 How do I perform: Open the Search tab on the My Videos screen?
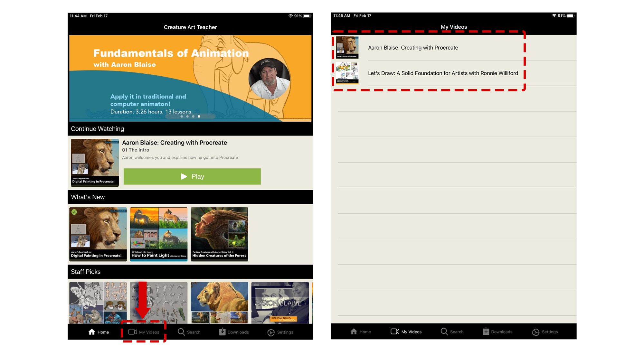pyautogui.click(x=452, y=332)
